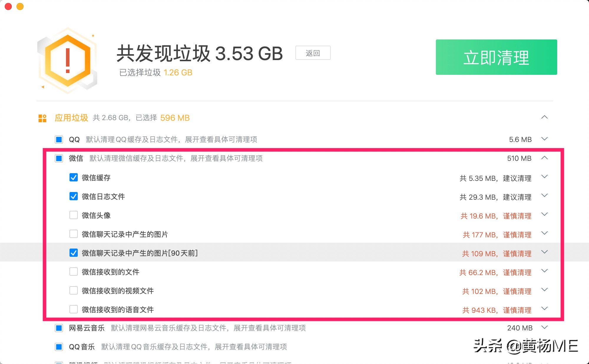Check the 微信接收到的语音文件 checkbox
This screenshot has height=364, width=589.
(74, 310)
